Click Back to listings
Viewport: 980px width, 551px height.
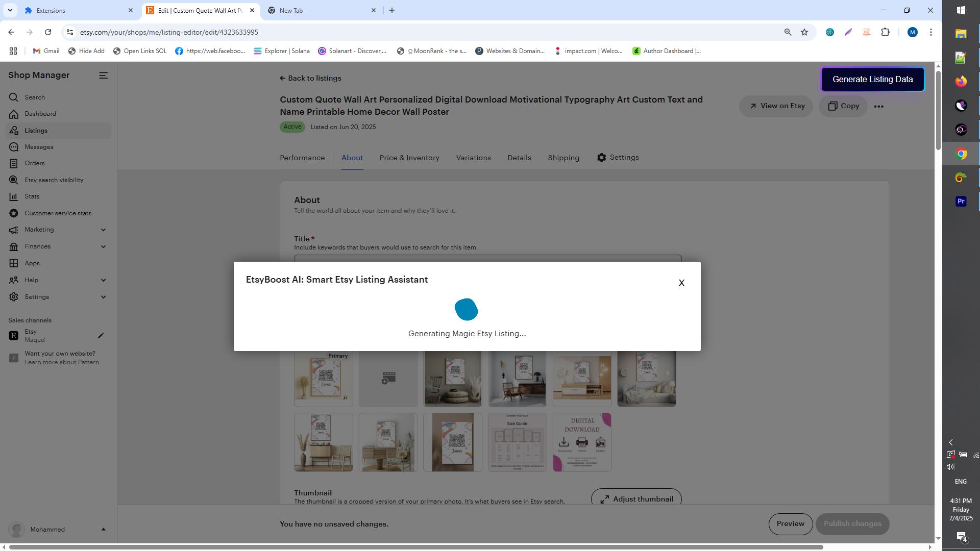(310, 78)
